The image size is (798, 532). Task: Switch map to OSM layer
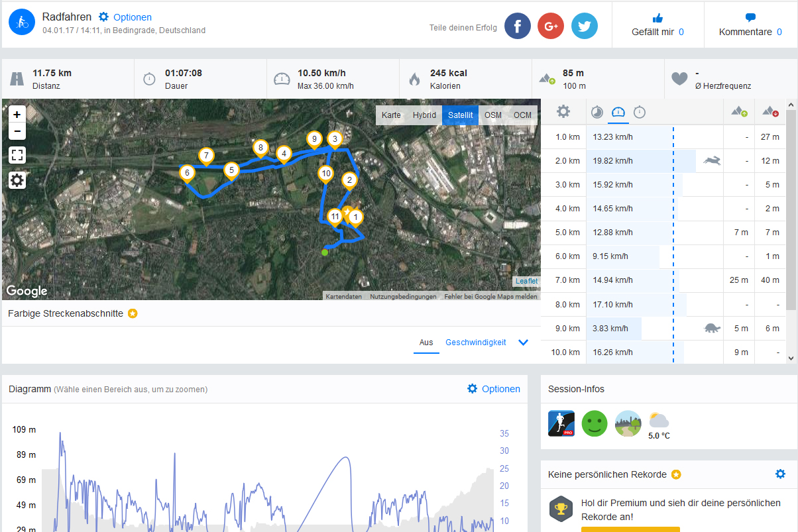[492, 115]
